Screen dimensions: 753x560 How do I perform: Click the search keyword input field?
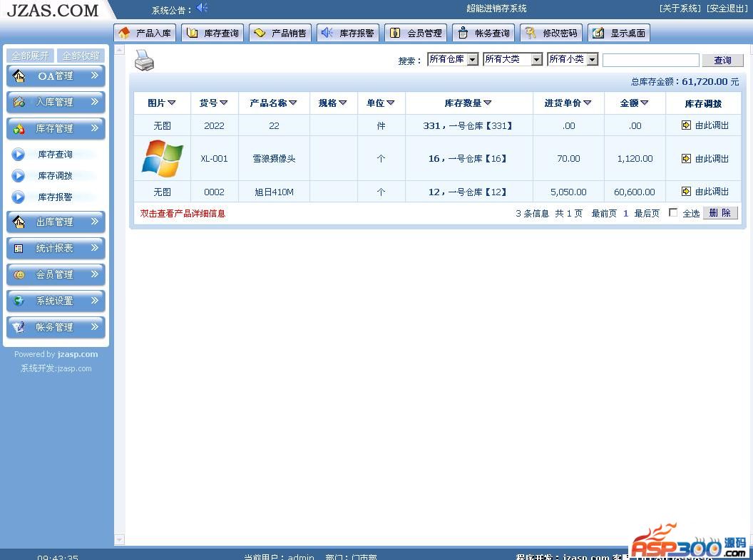(x=651, y=60)
